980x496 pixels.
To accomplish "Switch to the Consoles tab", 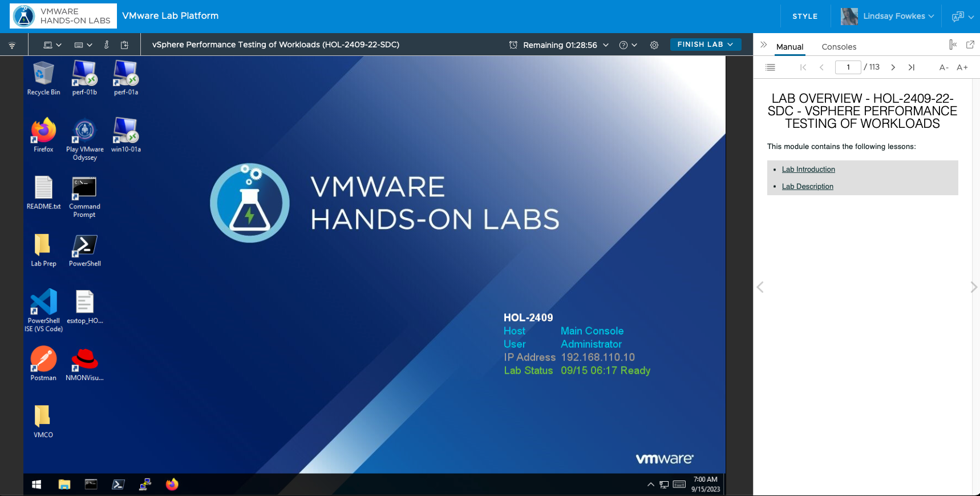I will pyautogui.click(x=839, y=47).
